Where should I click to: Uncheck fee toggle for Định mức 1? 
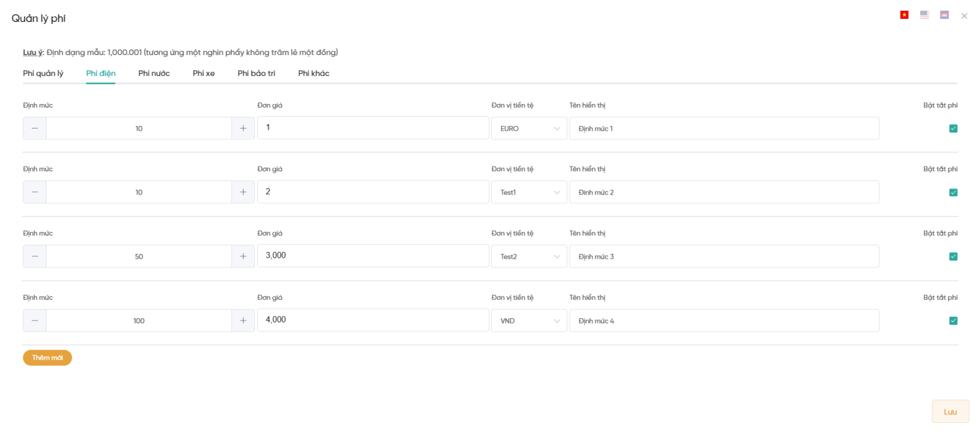[953, 128]
